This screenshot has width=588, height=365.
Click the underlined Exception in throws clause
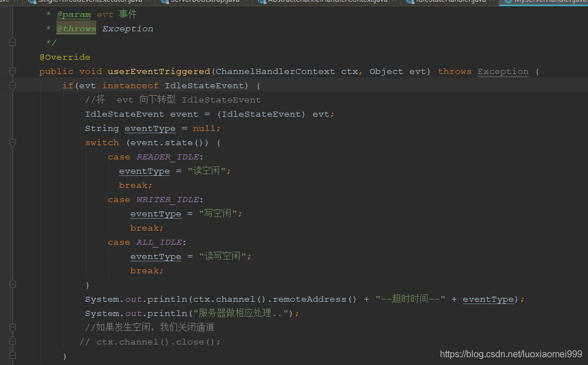[x=503, y=72]
